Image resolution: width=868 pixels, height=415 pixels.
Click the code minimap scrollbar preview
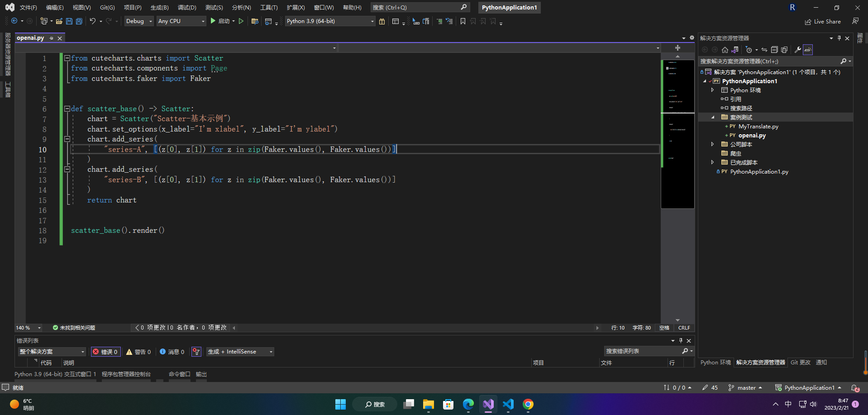677,134
